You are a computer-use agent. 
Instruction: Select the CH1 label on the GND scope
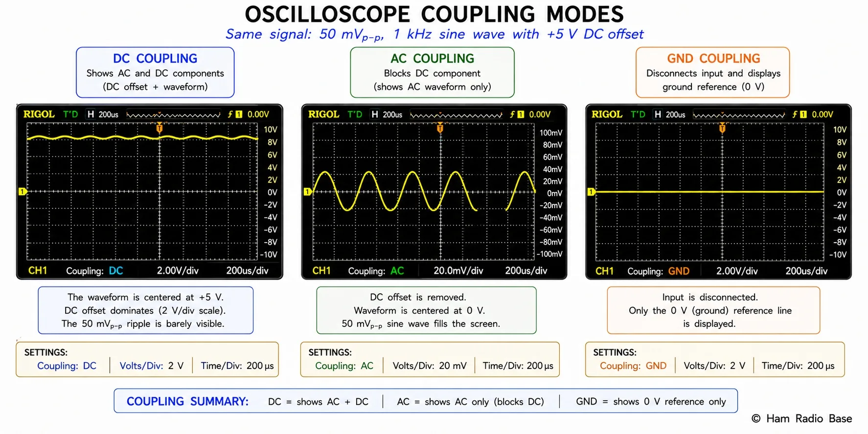click(x=604, y=271)
